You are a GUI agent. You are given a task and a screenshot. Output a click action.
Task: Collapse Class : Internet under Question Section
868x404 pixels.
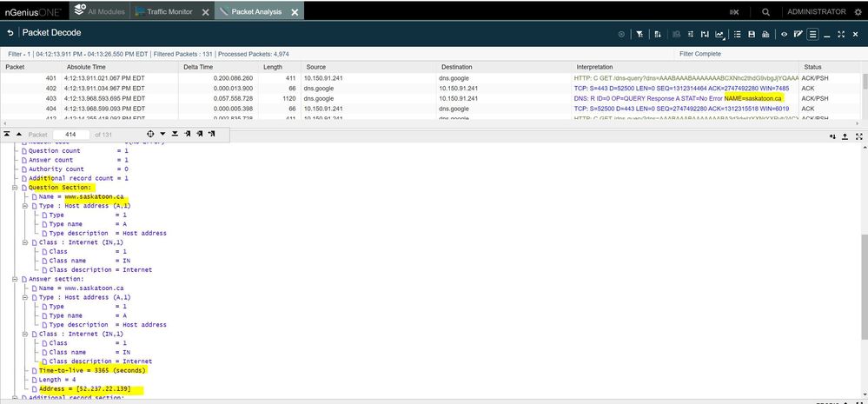click(25, 242)
